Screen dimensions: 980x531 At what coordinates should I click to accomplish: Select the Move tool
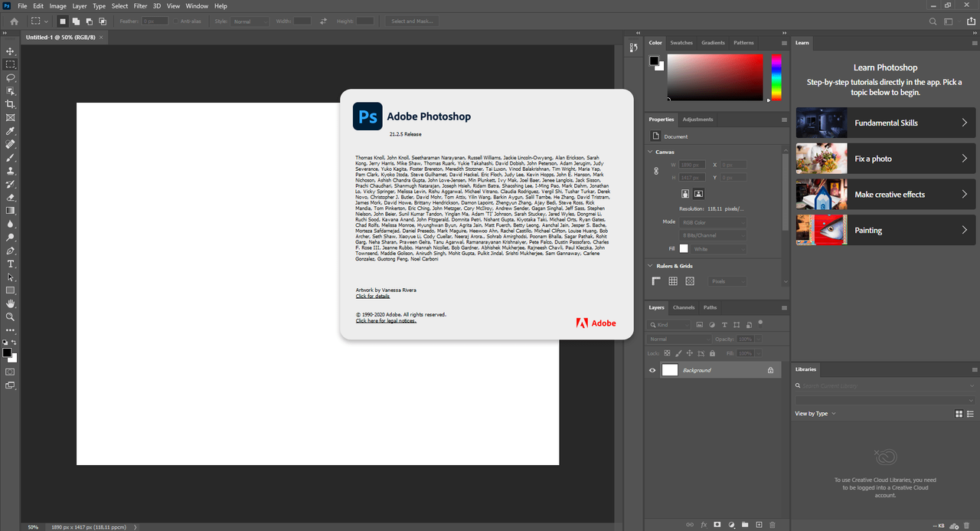[11, 51]
